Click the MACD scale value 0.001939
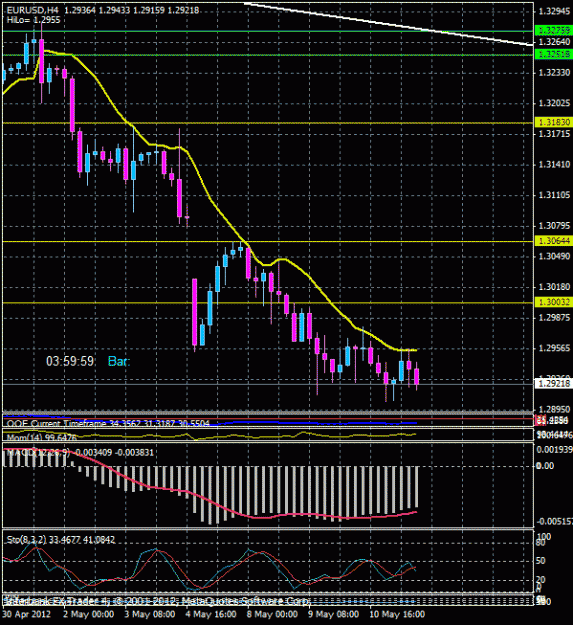The height and width of the screenshot is (625, 573). click(x=554, y=450)
